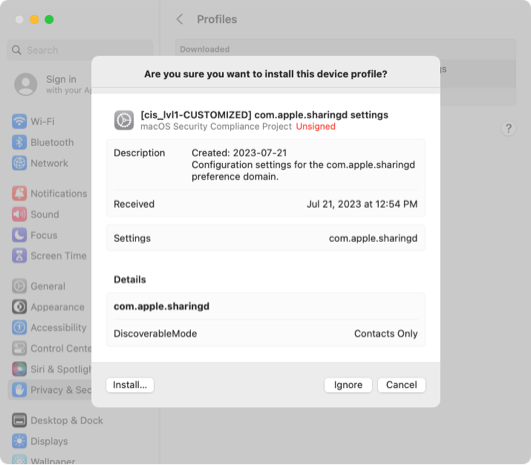Select Desktop & Dock label in sidebar
The width and height of the screenshot is (531, 465).
pyautogui.click(x=67, y=420)
